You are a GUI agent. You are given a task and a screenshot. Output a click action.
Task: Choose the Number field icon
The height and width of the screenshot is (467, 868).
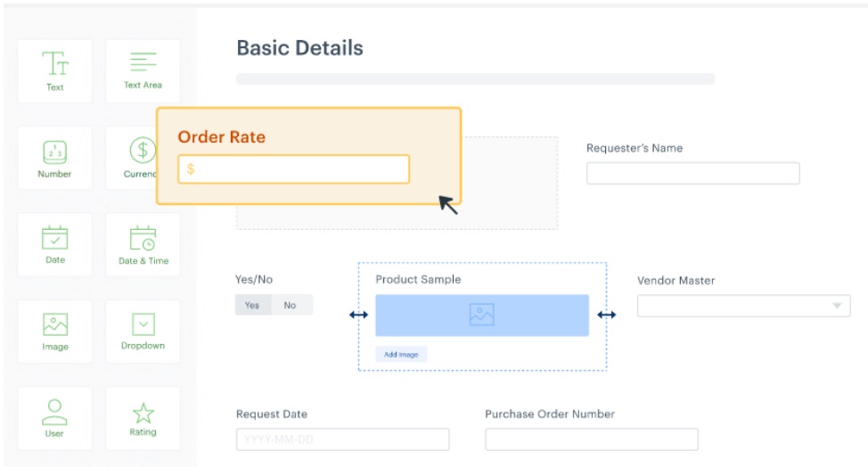click(54, 152)
